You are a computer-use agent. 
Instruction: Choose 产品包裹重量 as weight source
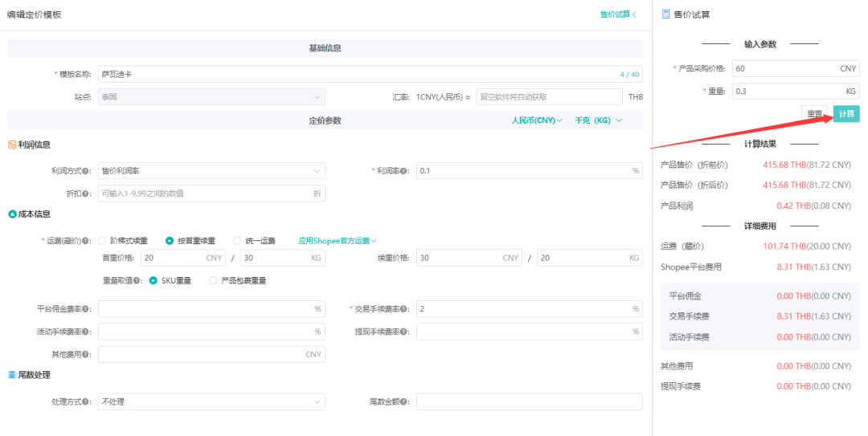tap(213, 281)
